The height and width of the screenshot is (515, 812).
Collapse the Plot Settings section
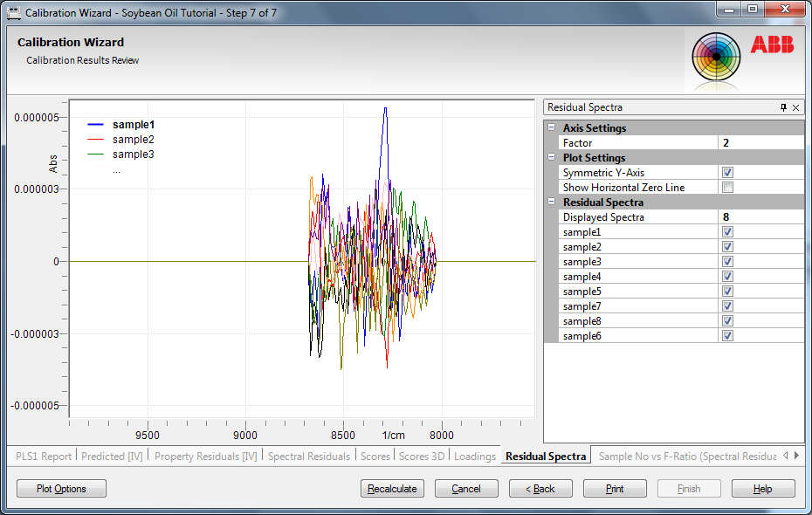[551, 158]
